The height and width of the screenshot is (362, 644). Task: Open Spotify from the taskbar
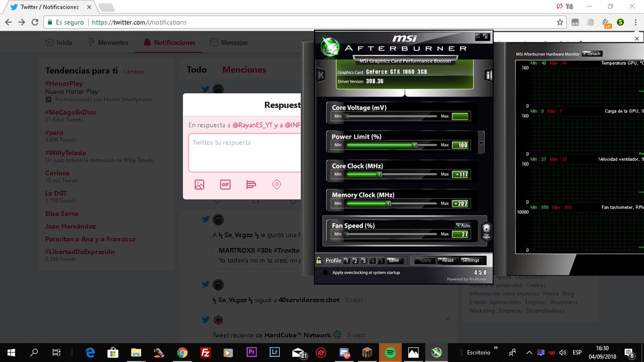point(390,352)
